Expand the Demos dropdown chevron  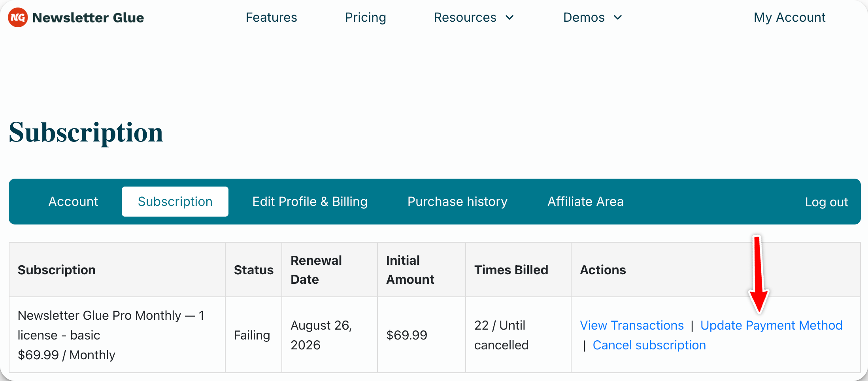(618, 17)
